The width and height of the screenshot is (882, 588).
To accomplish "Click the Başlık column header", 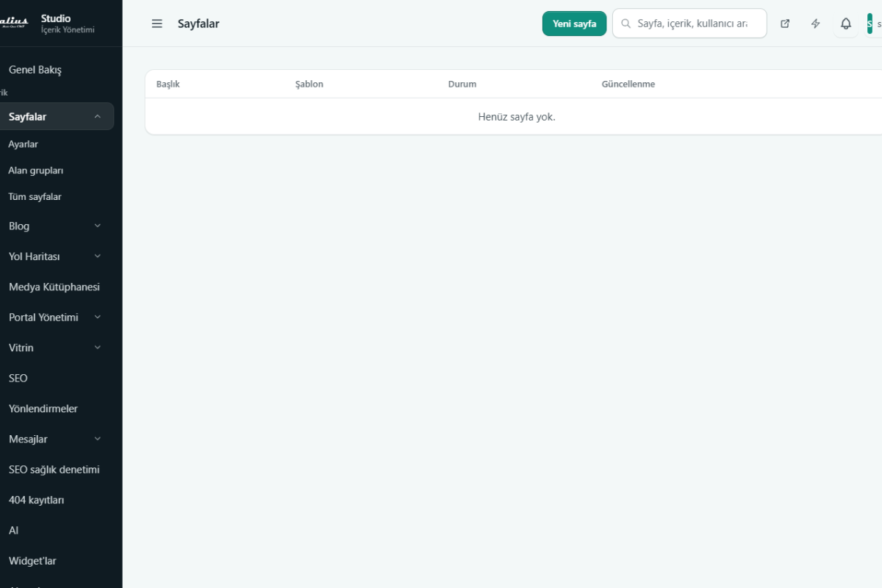I will [168, 84].
